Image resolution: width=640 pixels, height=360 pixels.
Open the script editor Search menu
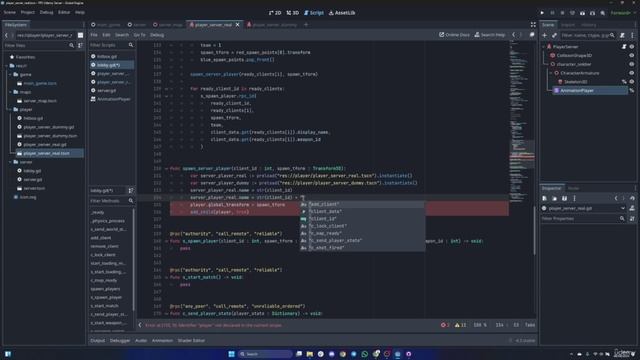(122, 35)
